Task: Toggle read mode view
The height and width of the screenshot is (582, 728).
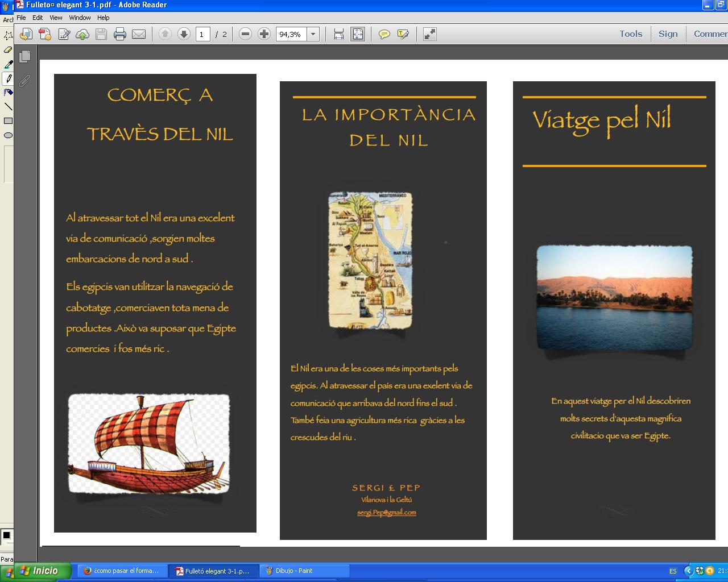Action: [x=430, y=34]
